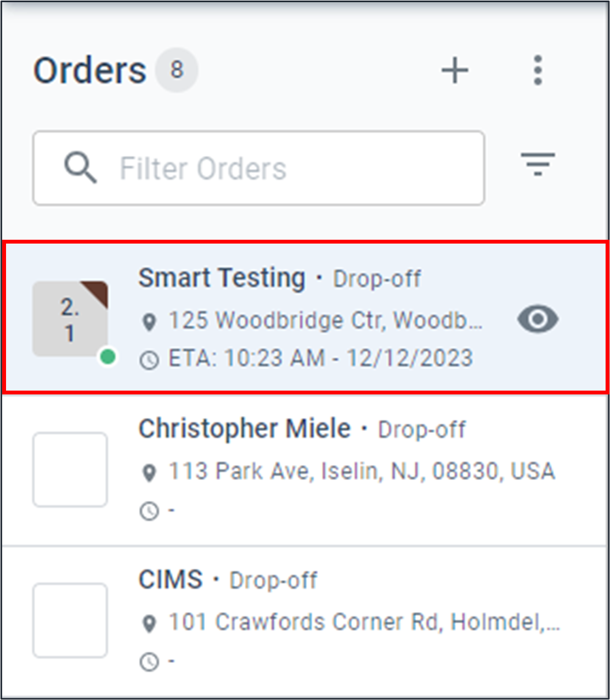Image resolution: width=610 pixels, height=700 pixels.
Task: Click the Orders count badge showing 8
Action: pos(176,69)
